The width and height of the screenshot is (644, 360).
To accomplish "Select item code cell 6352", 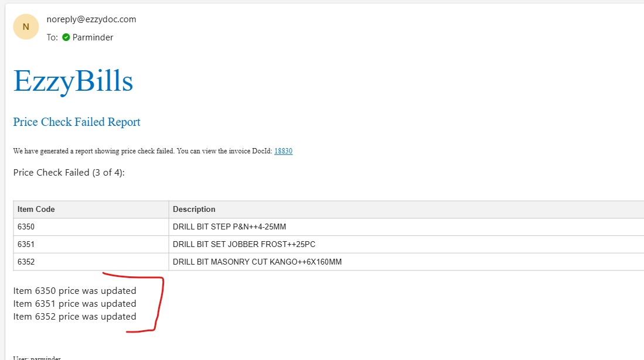I will point(91,262).
